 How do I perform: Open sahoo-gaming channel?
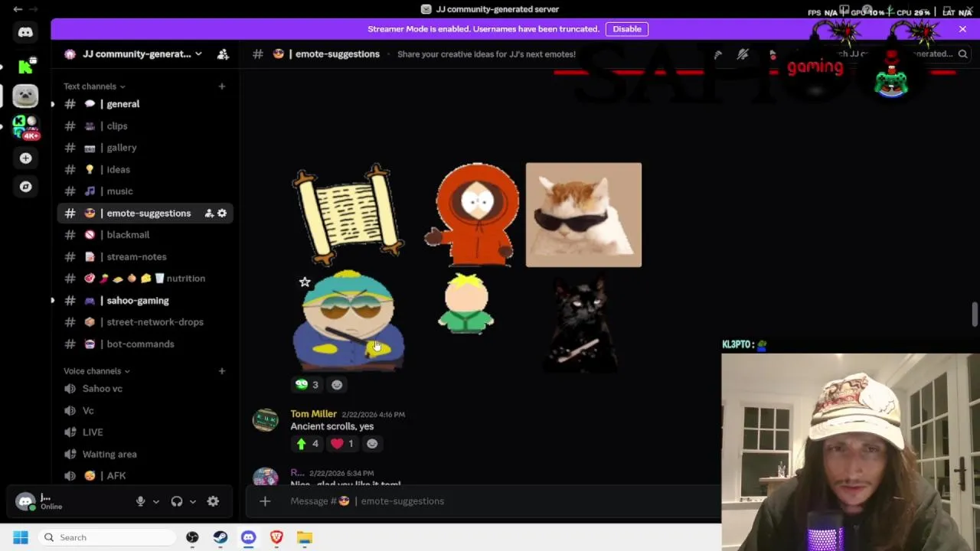(145, 301)
